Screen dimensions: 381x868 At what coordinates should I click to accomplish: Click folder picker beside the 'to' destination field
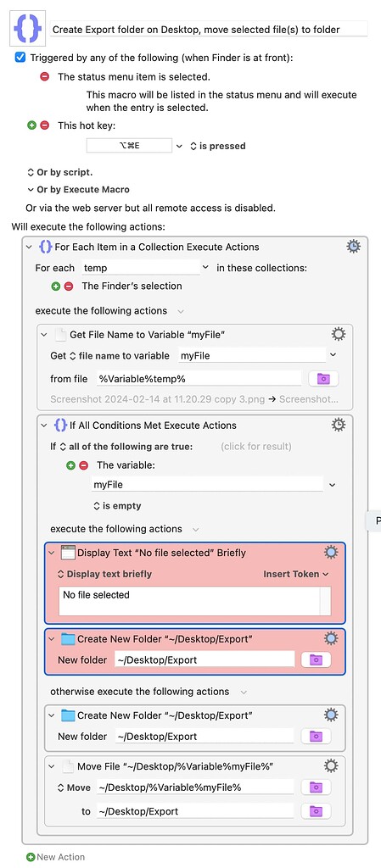click(x=316, y=811)
